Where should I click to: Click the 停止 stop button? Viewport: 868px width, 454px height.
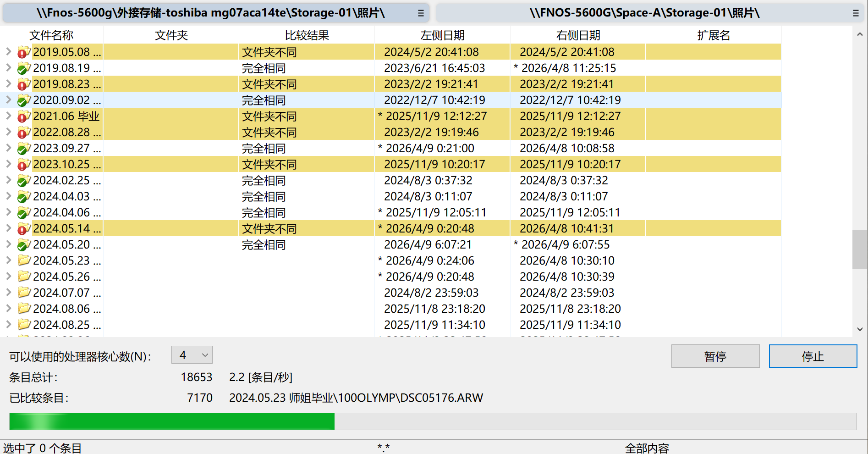pyautogui.click(x=813, y=356)
